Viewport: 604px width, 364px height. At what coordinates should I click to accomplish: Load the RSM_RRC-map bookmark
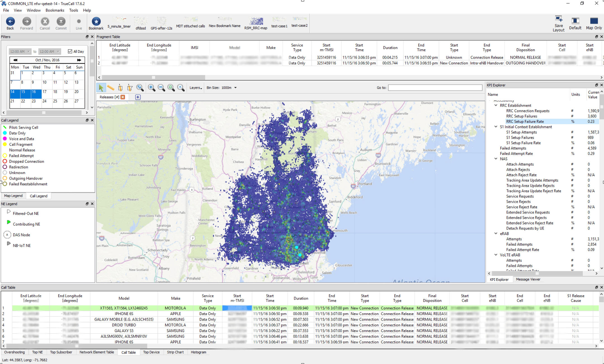click(256, 23)
